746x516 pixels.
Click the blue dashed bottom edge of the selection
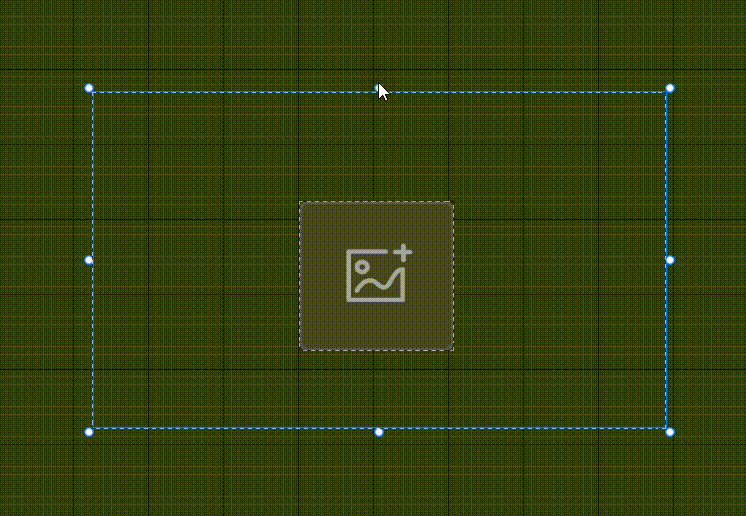coord(238,428)
